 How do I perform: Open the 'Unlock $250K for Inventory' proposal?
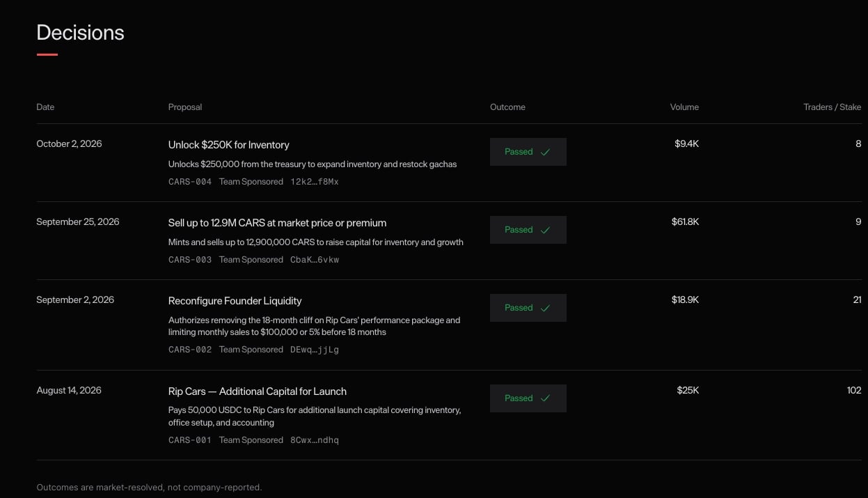228,145
